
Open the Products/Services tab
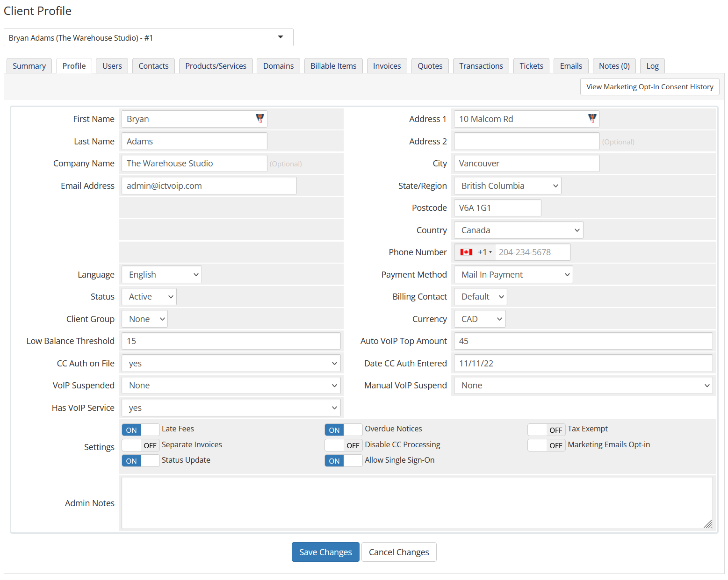(x=216, y=66)
